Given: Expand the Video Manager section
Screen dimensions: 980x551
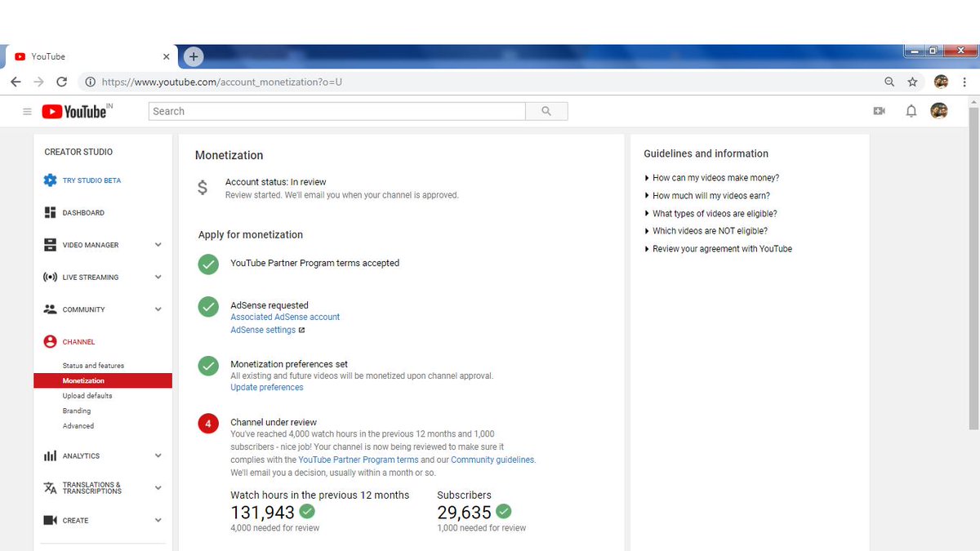Looking at the screenshot, I should pyautogui.click(x=158, y=245).
